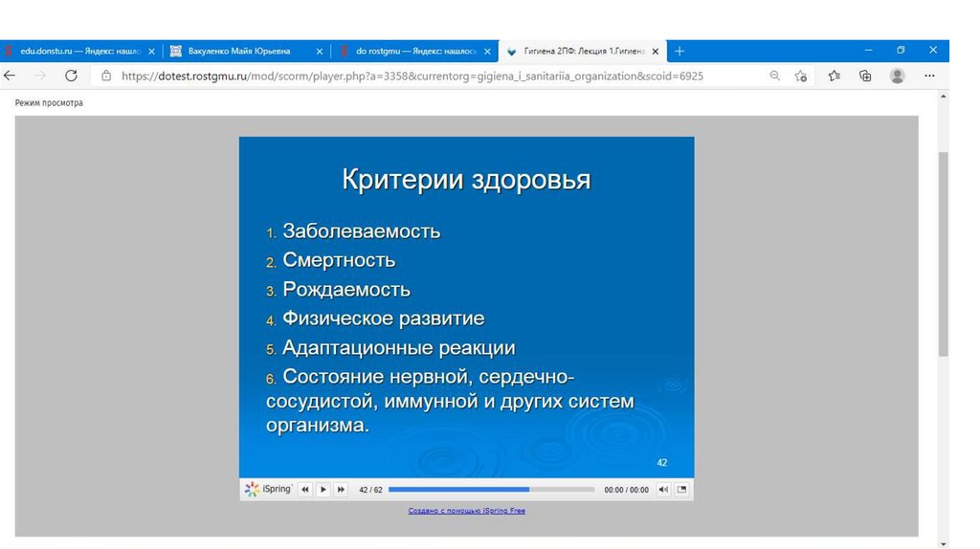This screenshot has height=549, width=980.
Task: Minimize the browser window
Action: [868, 50]
